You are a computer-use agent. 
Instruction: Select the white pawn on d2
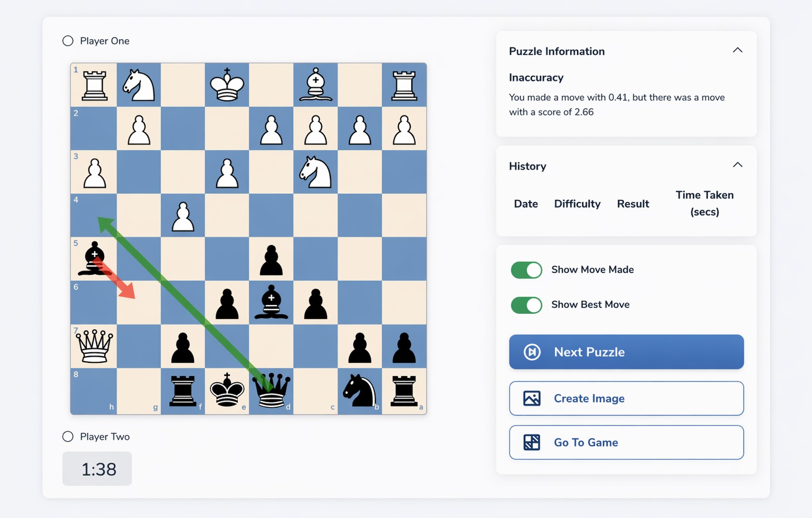click(x=271, y=129)
